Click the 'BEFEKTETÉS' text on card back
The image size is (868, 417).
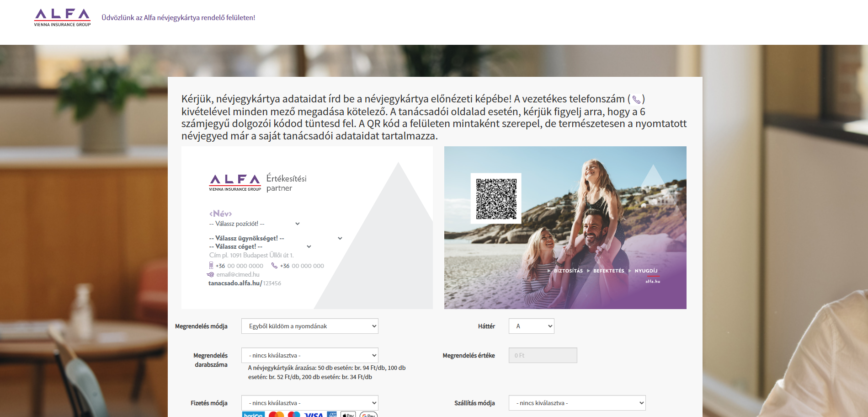[608, 271]
